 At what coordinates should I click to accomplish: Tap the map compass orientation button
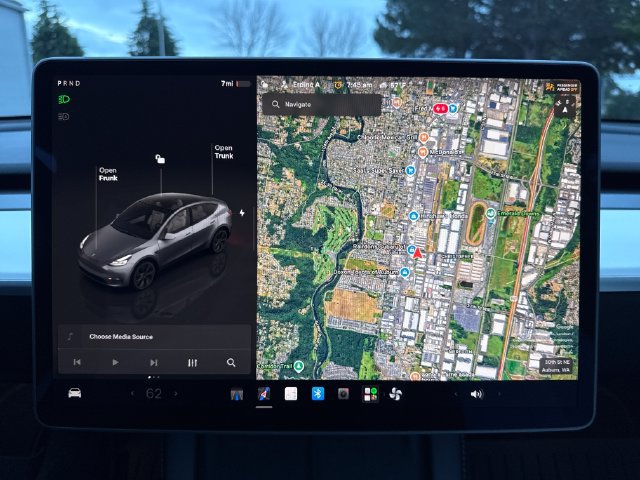tap(565, 107)
